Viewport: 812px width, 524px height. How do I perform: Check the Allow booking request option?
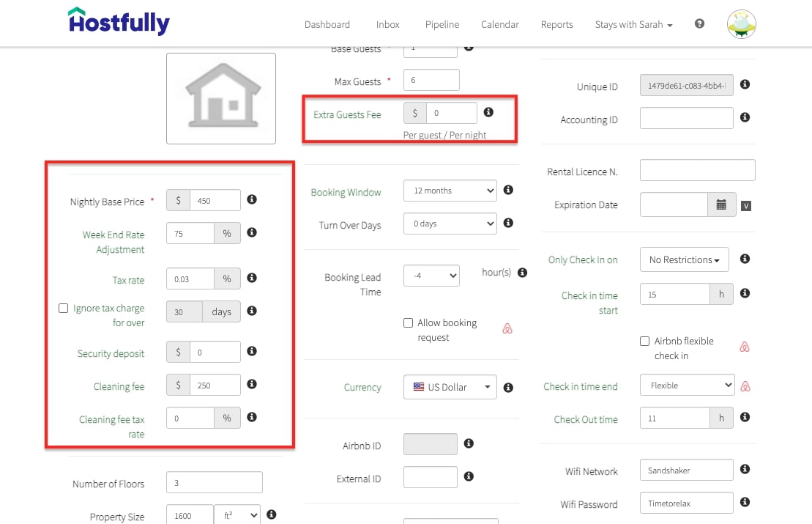point(408,322)
